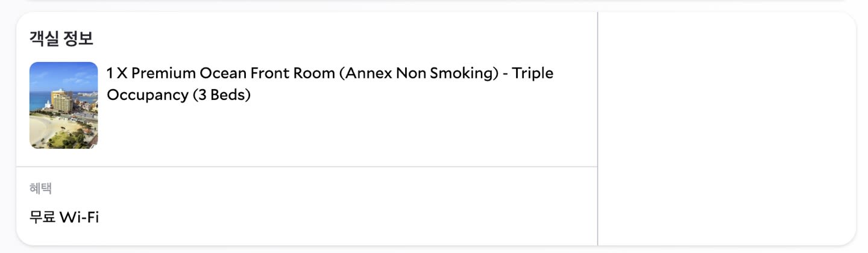Click the word Triple in room name
Viewport: 868px width, 253px height.
(x=533, y=73)
